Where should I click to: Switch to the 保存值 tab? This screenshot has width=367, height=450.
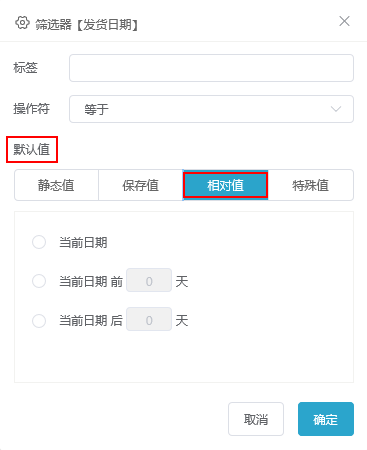pos(141,185)
